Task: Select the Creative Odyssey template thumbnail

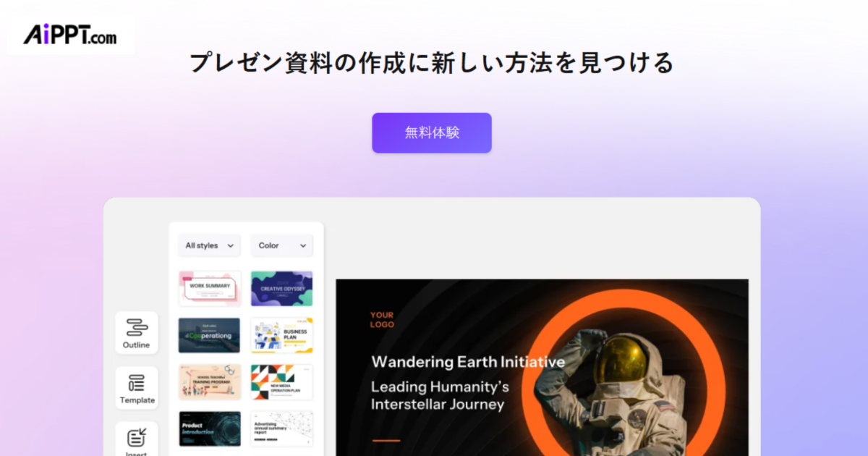Action: pyautogui.click(x=282, y=289)
